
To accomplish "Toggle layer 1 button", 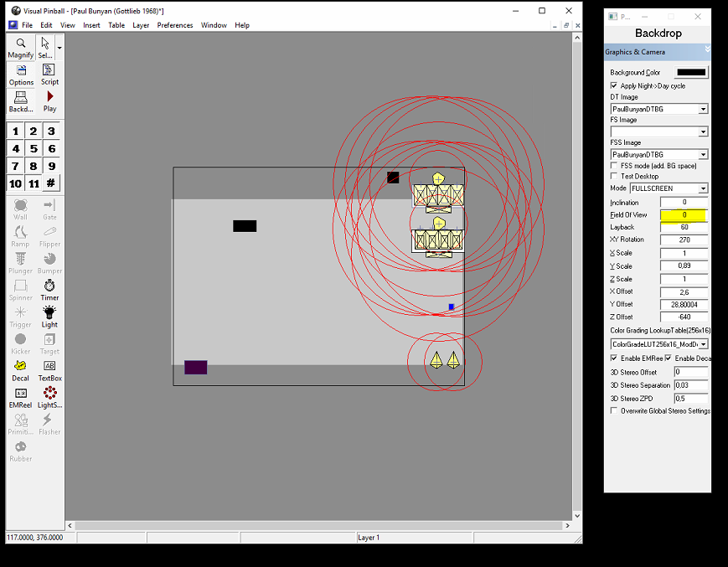I will 15,131.
